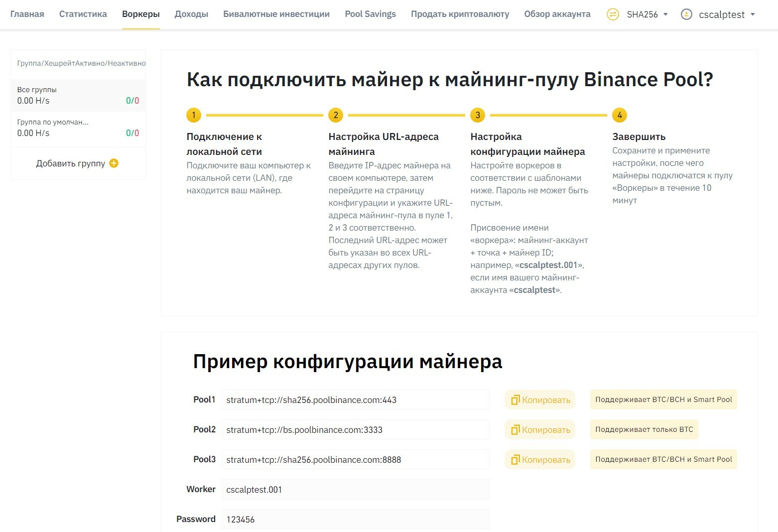778x532 pixels.
Task: Click the user avatar icon beside cscalptest
Action: (x=686, y=14)
